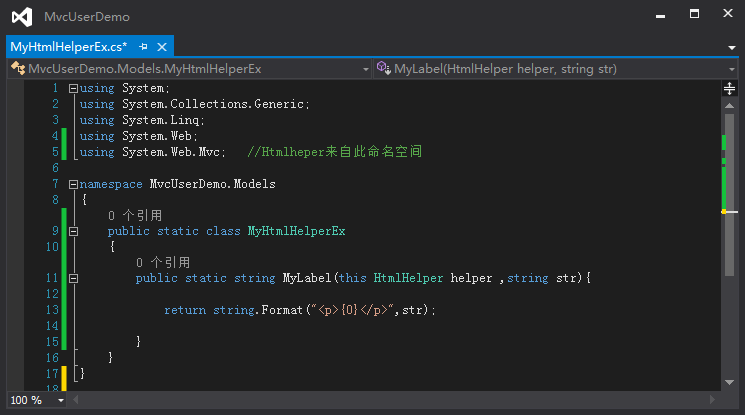745x415 pixels.
Task: Click the green comment '//Htmlheper来自此命名空间'
Action: pos(334,152)
